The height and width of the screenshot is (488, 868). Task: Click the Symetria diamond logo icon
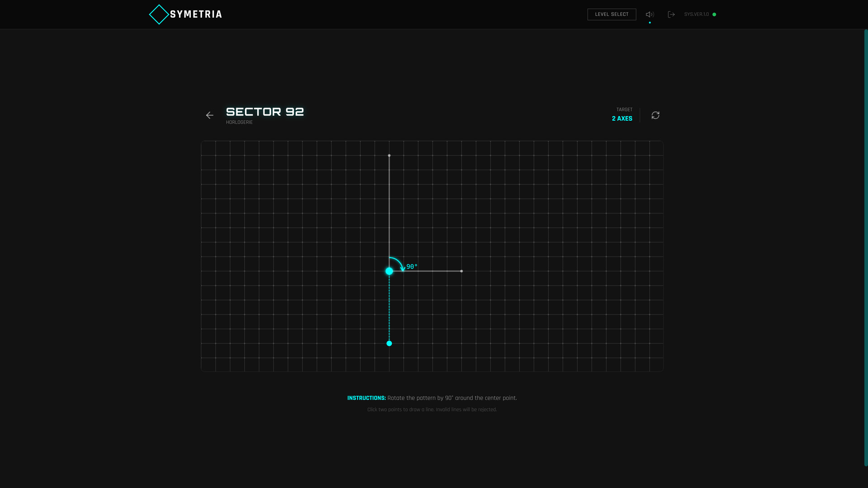click(x=159, y=14)
